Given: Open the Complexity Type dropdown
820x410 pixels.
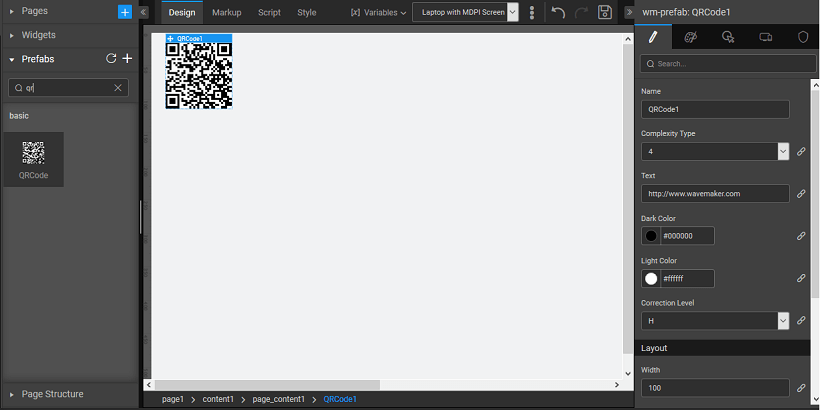Looking at the screenshot, I should click(783, 152).
